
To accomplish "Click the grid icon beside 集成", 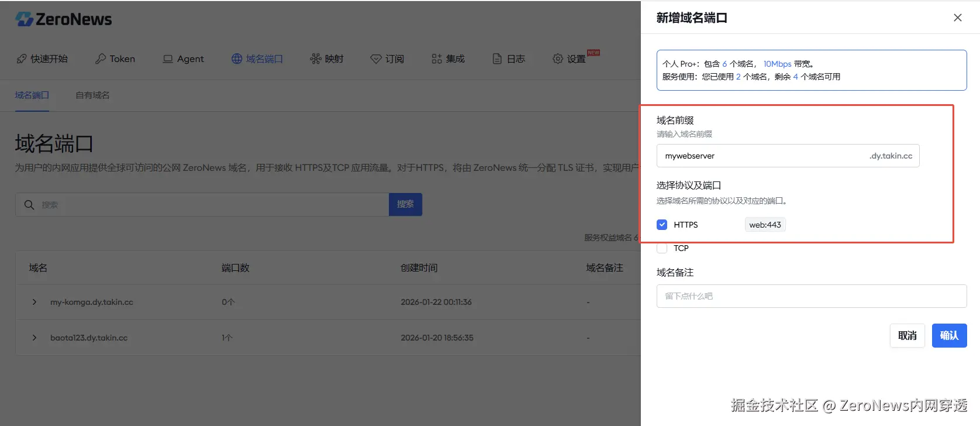I will [x=437, y=59].
